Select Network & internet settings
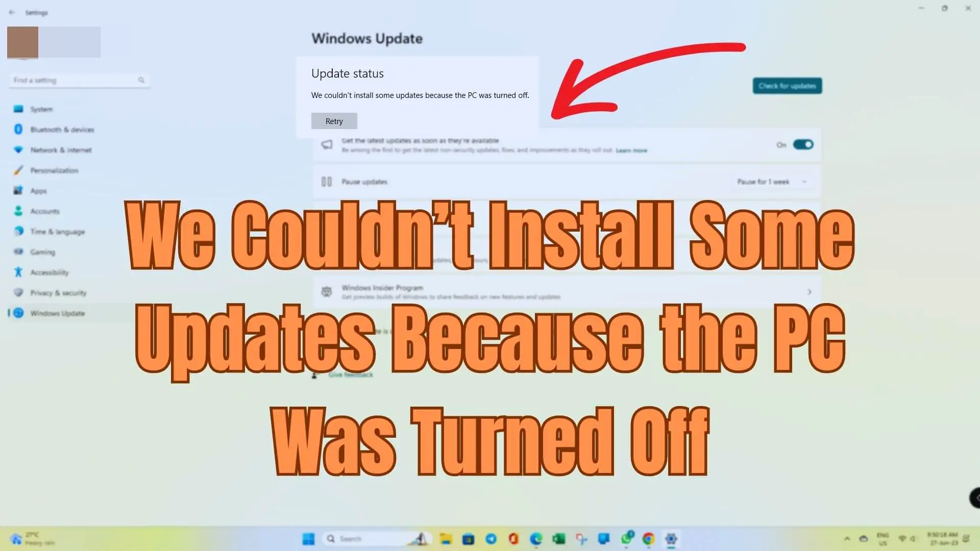980x551 pixels. (x=61, y=149)
